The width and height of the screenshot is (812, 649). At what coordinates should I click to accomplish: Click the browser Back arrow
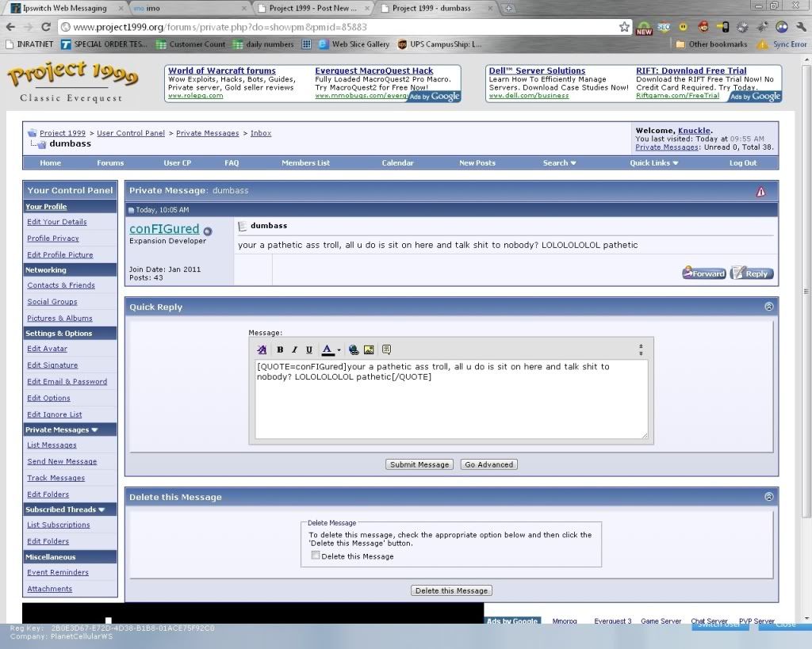11,27
